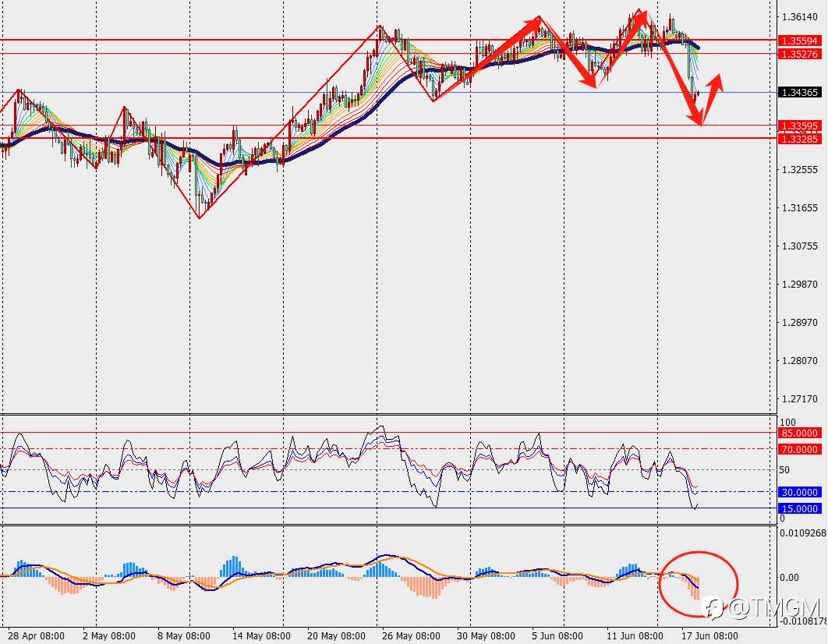
Task: Click the 2 May 08:00 time label
Action: (x=109, y=635)
